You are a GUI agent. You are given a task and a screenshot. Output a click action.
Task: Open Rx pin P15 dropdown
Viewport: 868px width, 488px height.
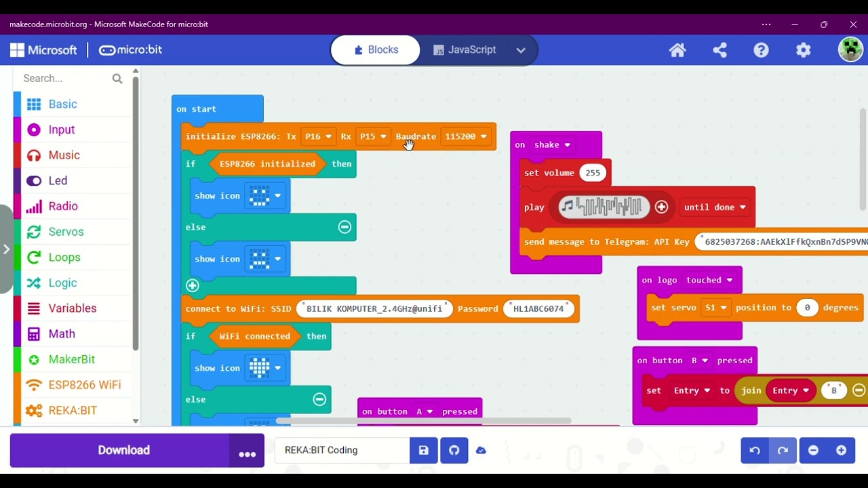373,136
